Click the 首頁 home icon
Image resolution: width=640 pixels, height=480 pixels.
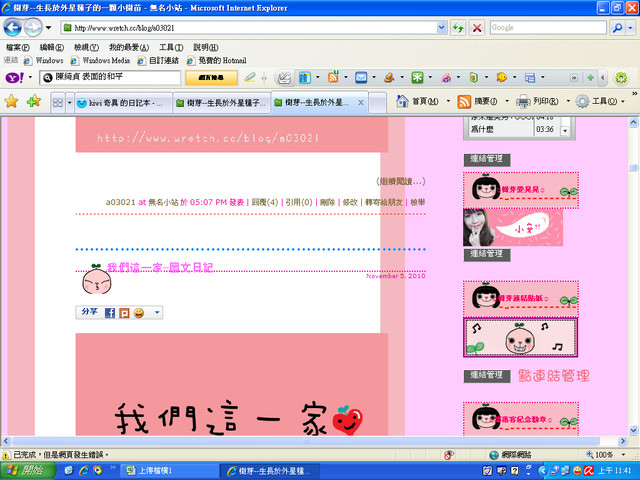(x=402, y=101)
